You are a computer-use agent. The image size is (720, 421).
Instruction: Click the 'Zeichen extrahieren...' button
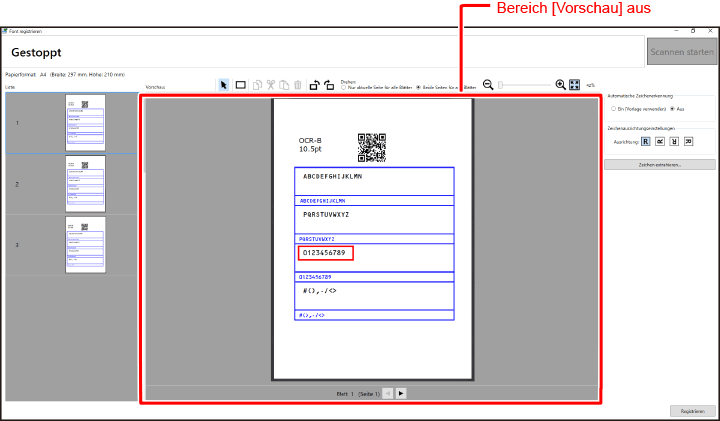[659, 164]
